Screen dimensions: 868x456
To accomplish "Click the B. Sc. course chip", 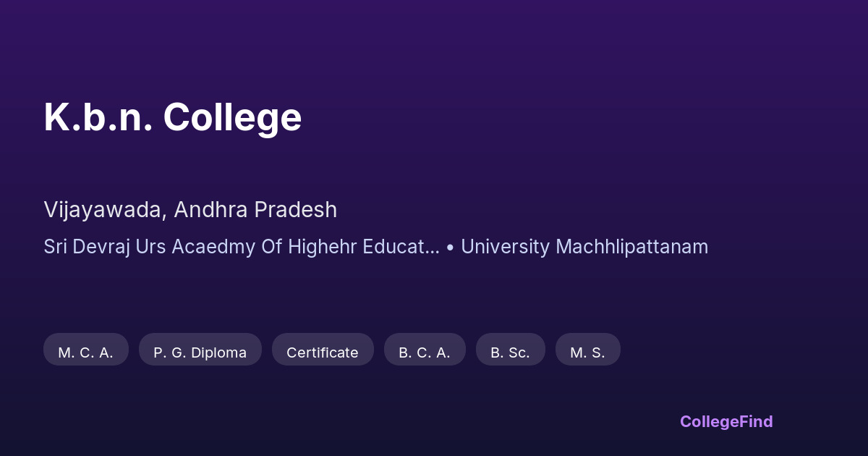I will point(510,352).
